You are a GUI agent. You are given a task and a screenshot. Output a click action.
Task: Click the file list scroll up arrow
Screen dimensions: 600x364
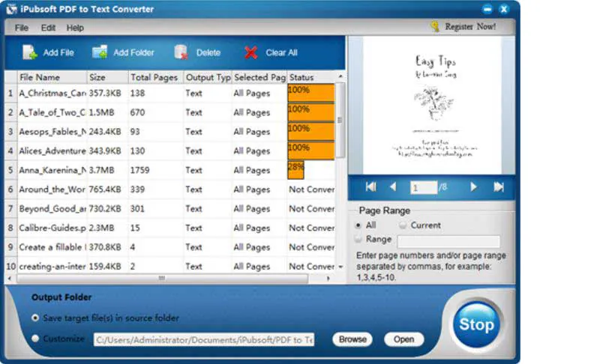[340, 77]
